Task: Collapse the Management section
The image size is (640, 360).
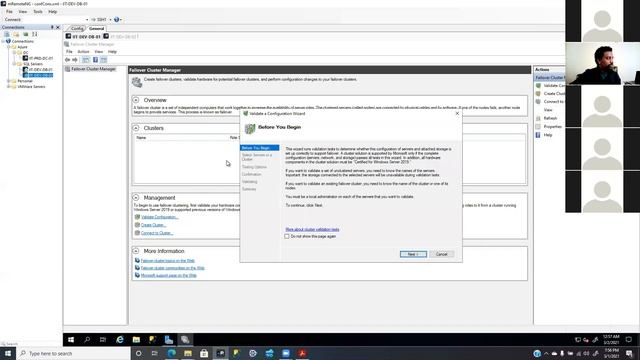Action: pos(136,198)
